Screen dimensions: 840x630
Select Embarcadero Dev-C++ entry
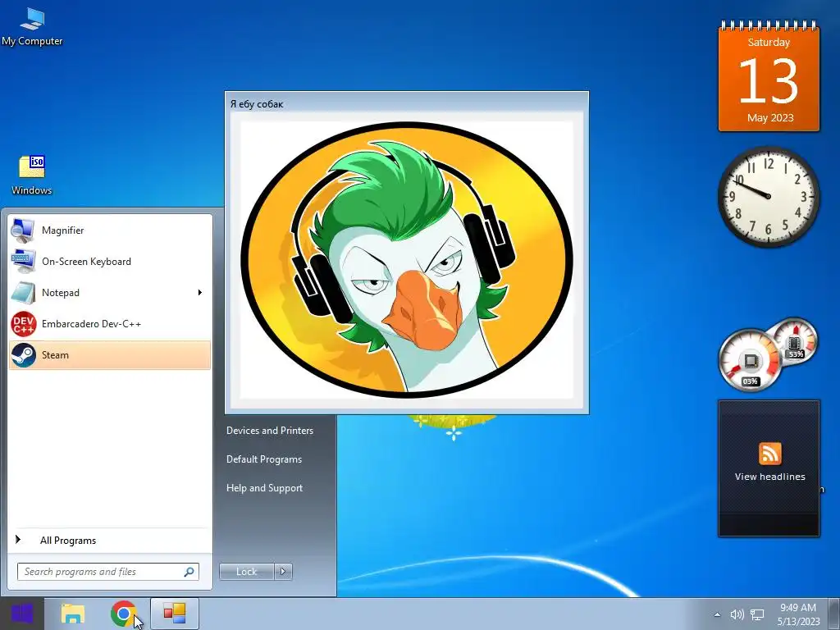click(110, 323)
